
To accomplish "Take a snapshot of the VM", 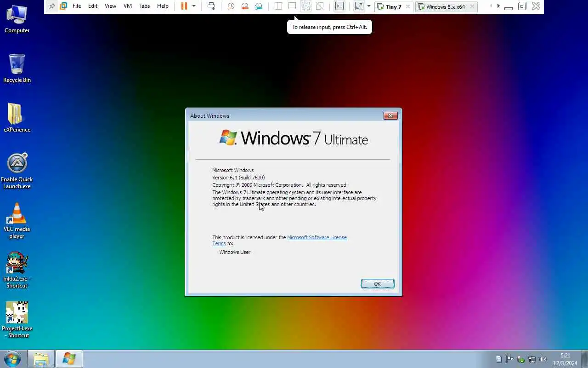I will [x=231, y=6].
